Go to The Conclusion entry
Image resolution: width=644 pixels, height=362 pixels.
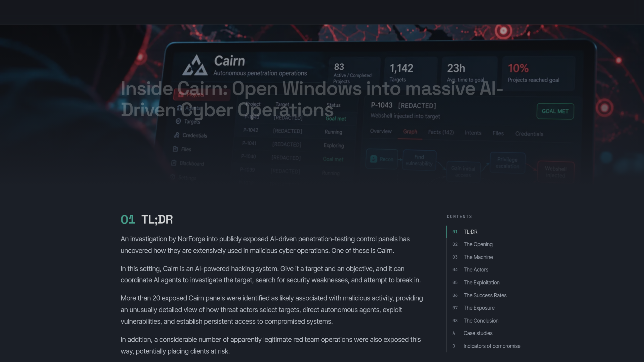(x=475, y=321)
